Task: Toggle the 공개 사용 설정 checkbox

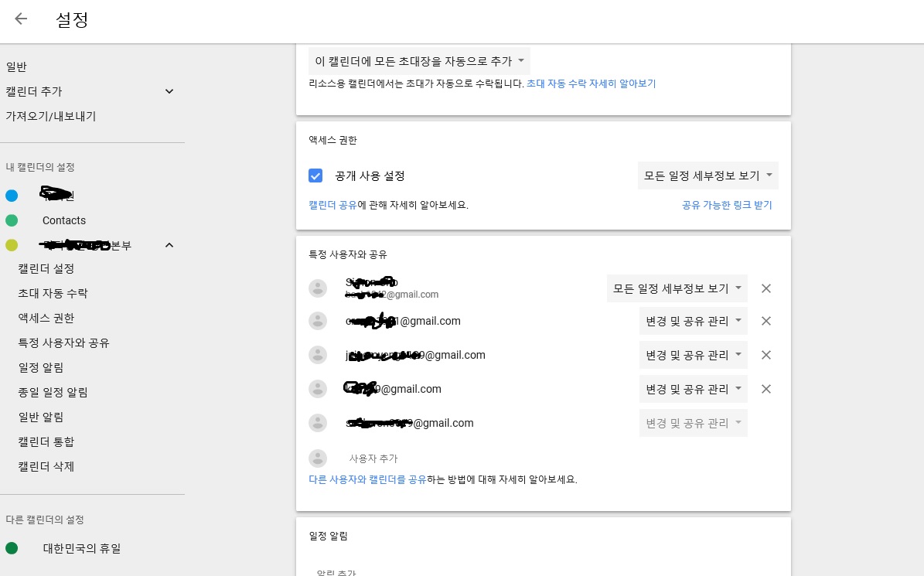Action: coord(315,176)
